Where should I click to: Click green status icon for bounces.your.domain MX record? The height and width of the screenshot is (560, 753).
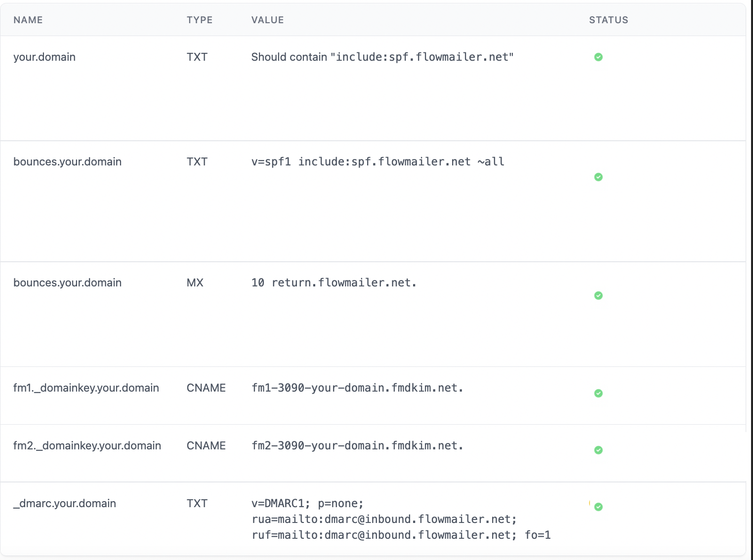(598, 296)
